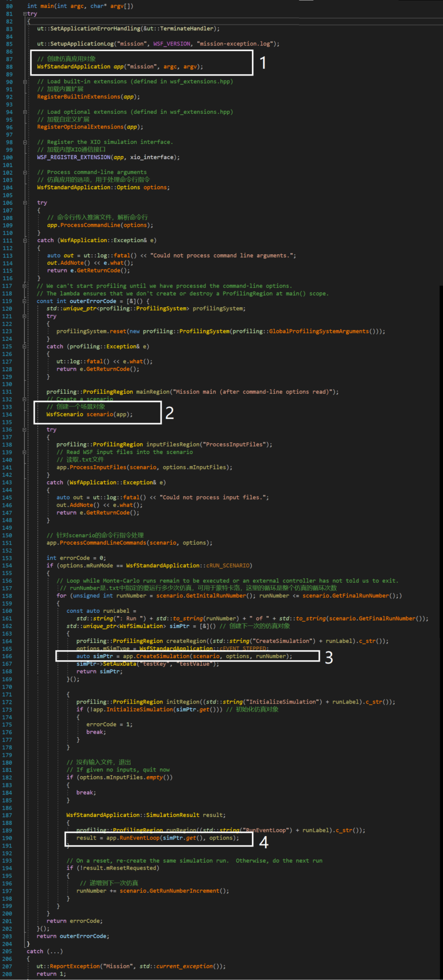Collapse the WsfApplication catch block on line 111

coord(25,240)
